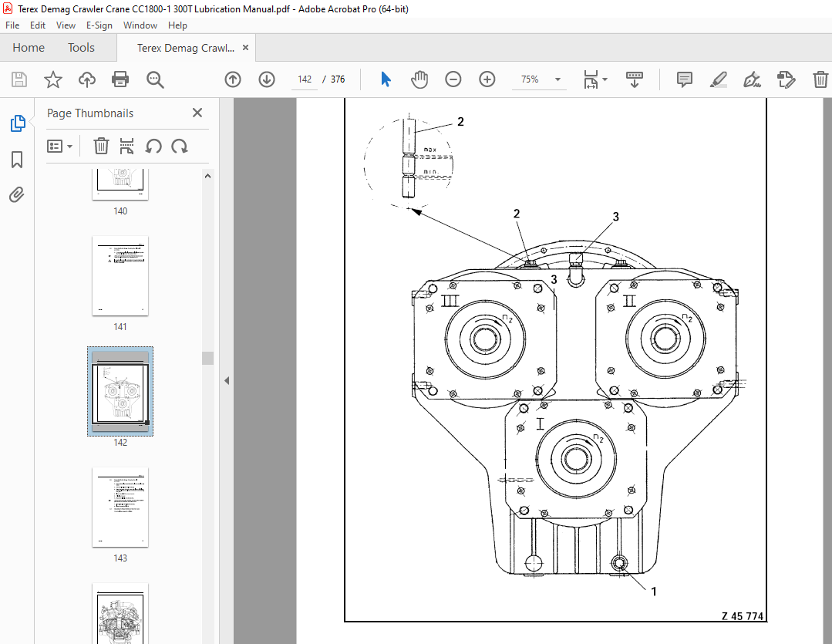Viewport: 832px width, 644px height.
Task: Open the sign document tool
Action: [x=752, y=79]
